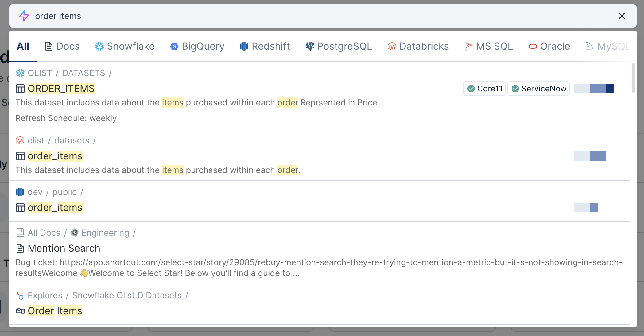This screenshot has height=336, width=644.
Task: Click the book icon beside All Docs
Action: (20, 233)
